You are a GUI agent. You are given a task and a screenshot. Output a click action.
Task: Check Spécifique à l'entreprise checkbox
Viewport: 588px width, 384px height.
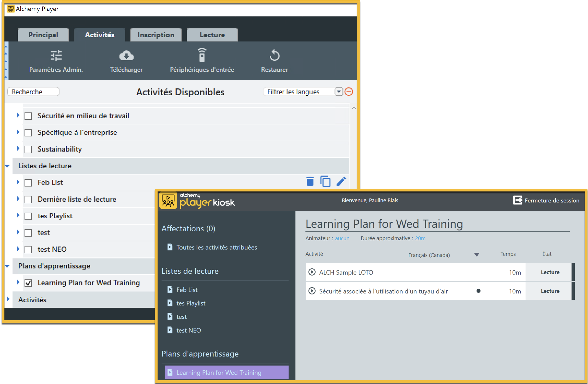tap(28, 133)
